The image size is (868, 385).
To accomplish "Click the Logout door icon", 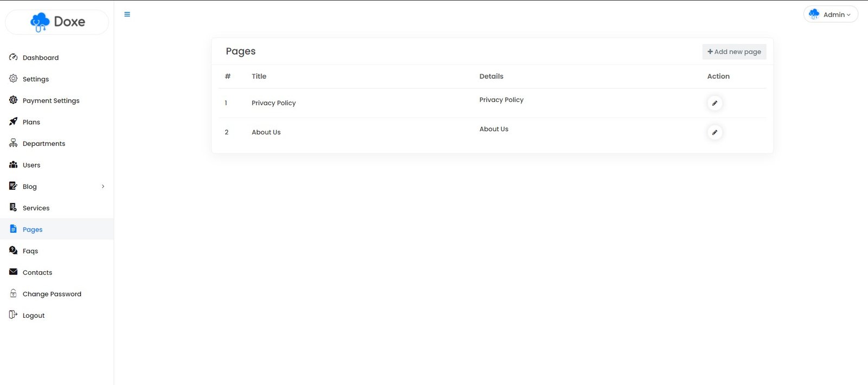I will coord(14,315).
